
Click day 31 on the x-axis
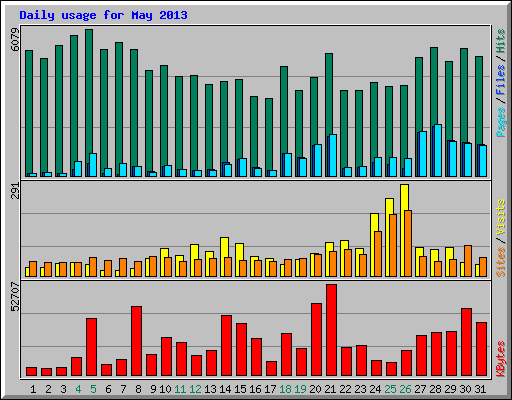[x=480, y=389]
